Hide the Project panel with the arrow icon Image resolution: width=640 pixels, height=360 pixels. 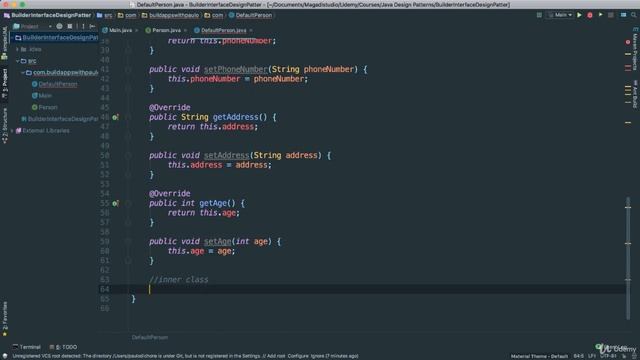(x=92, y=26)
